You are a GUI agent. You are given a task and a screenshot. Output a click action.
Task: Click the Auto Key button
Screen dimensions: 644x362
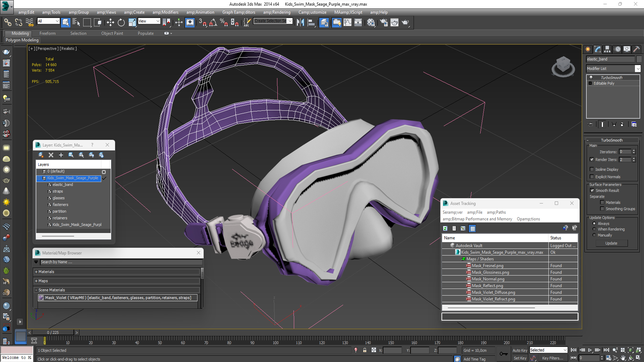tap(520, 350)
